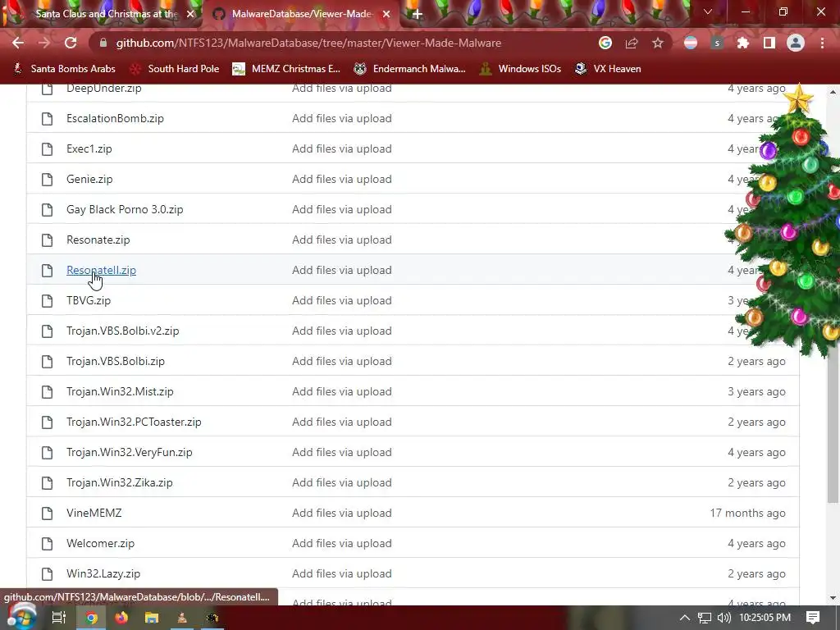Open the Windows ISOs bookmark
The image size is (840, 630).
[x=520, y=69]
